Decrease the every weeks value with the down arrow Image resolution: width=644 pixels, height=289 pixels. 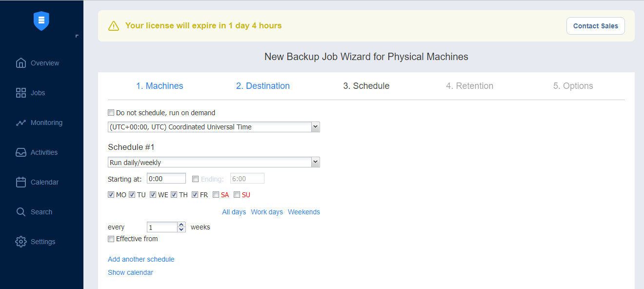(181, 229)
